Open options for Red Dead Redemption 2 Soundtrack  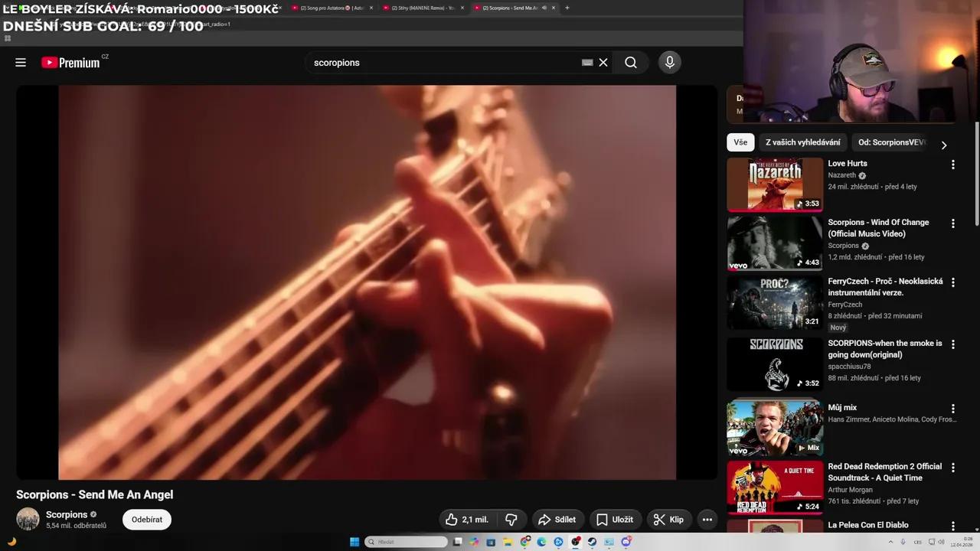[953, 468]
